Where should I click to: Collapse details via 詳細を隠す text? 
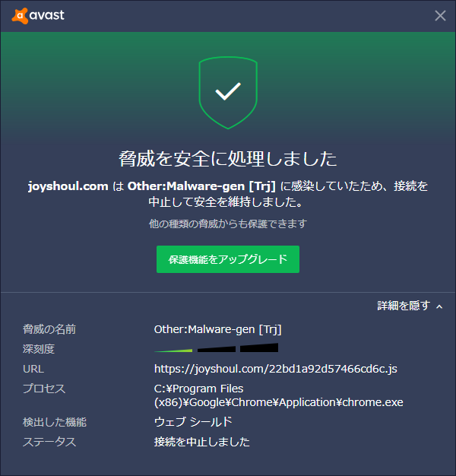(404, 306)
